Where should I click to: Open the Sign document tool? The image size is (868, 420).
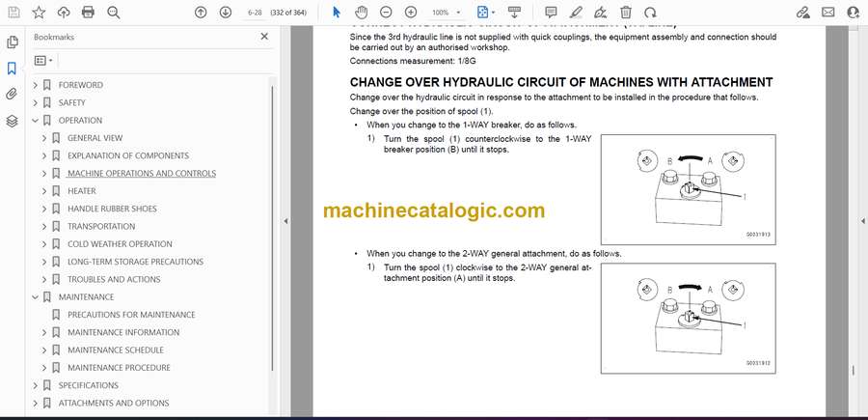point(601,13)
